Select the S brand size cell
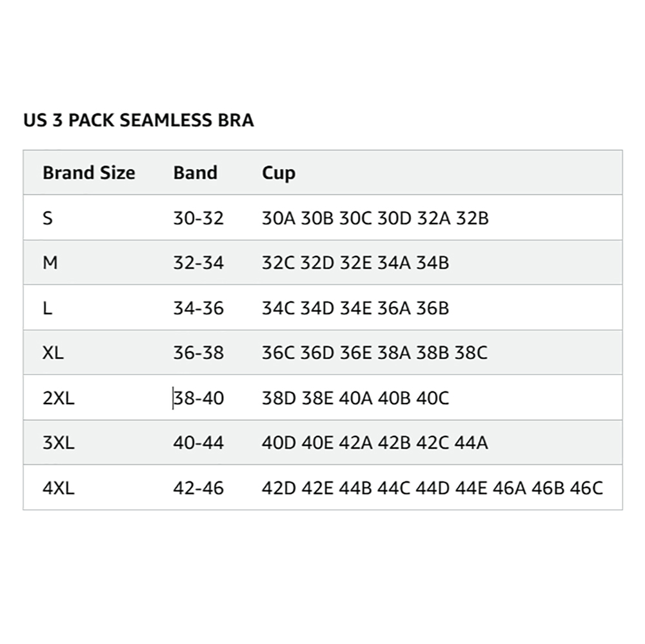Image resolution: width=645 pixels, height=644 pixels. (48, 218)
